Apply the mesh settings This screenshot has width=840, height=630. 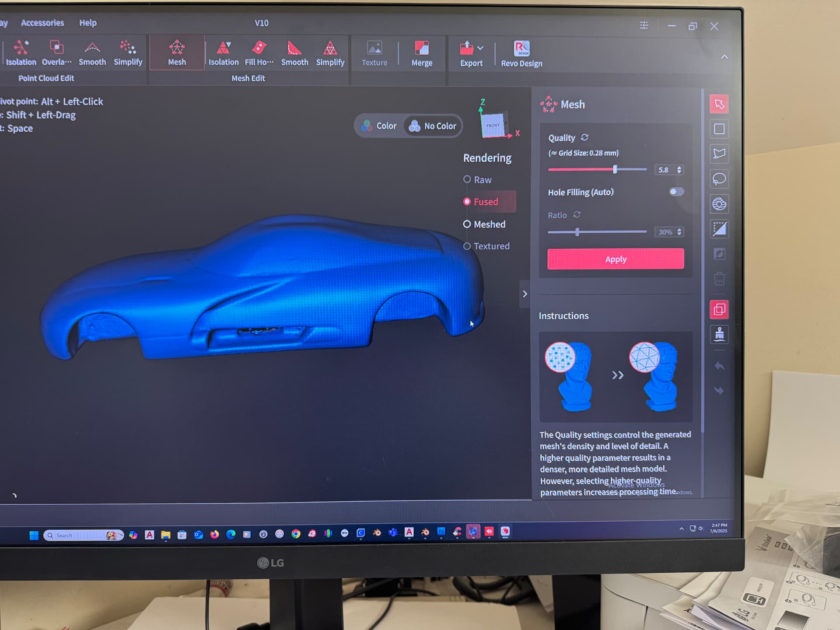point(616,259)
